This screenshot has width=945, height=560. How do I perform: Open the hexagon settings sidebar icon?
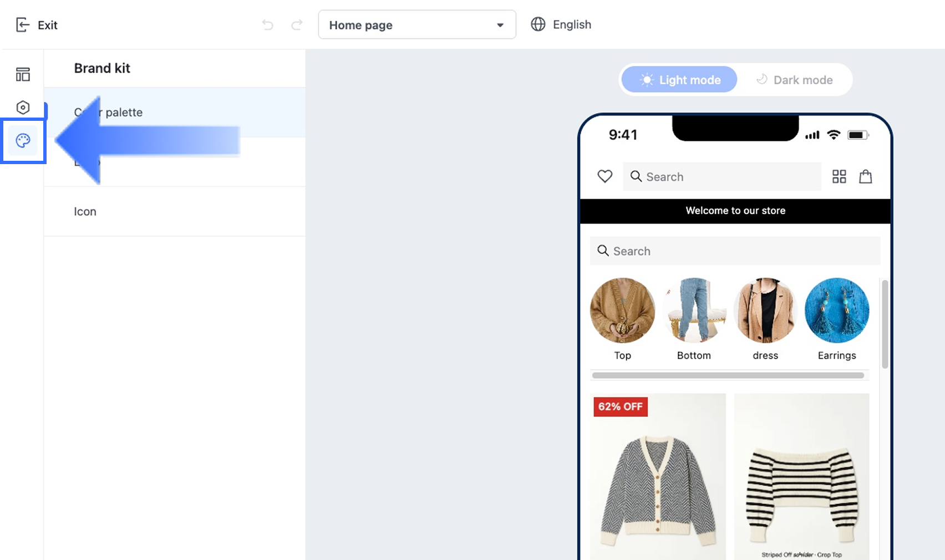click(23, 107)
